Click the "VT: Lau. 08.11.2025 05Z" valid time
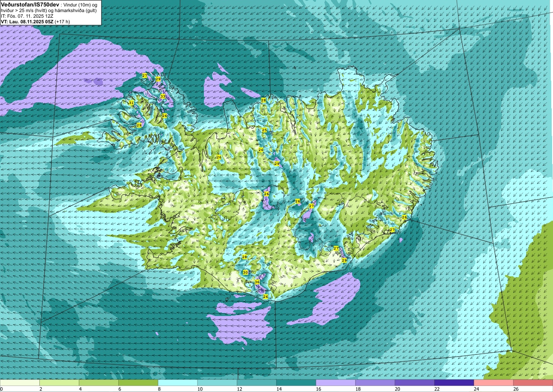The height and width of the screenshot is (392, 553). (x=27, y=22)
